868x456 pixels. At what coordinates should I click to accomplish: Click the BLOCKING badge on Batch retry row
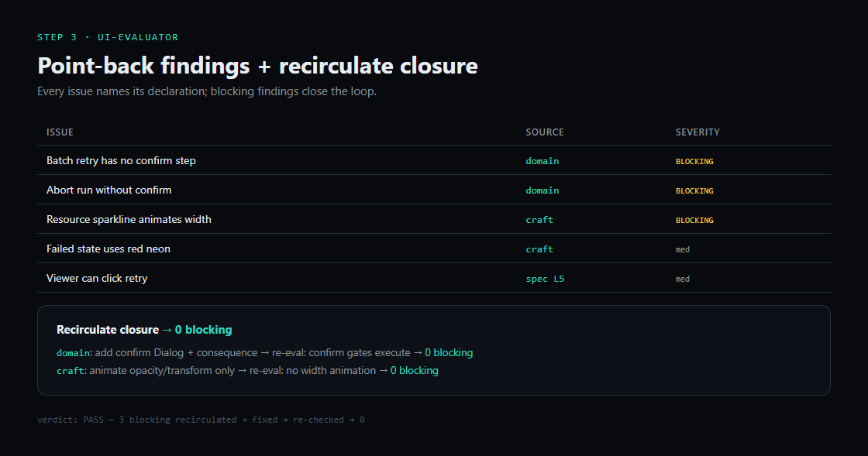[694, 161]
